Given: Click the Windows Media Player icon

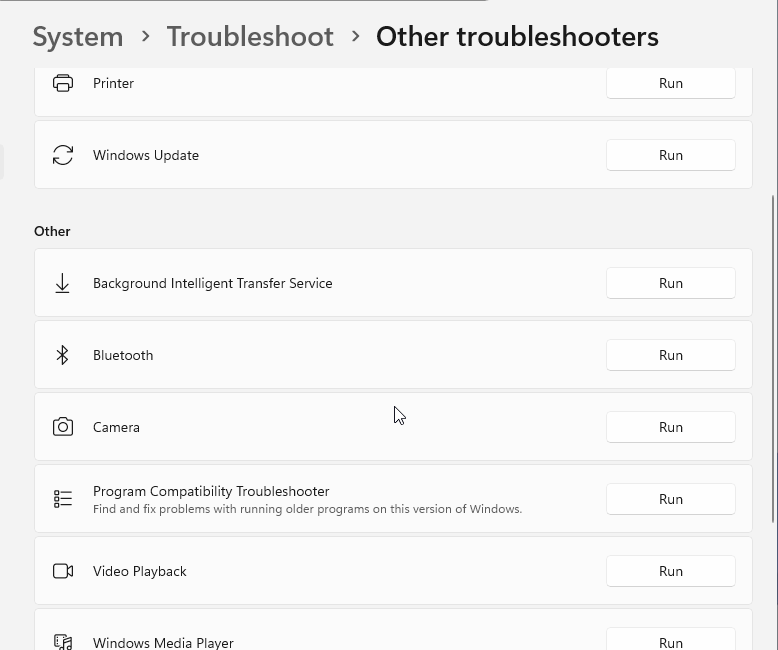Looking at the screenshot, I should tap(63, 642).
